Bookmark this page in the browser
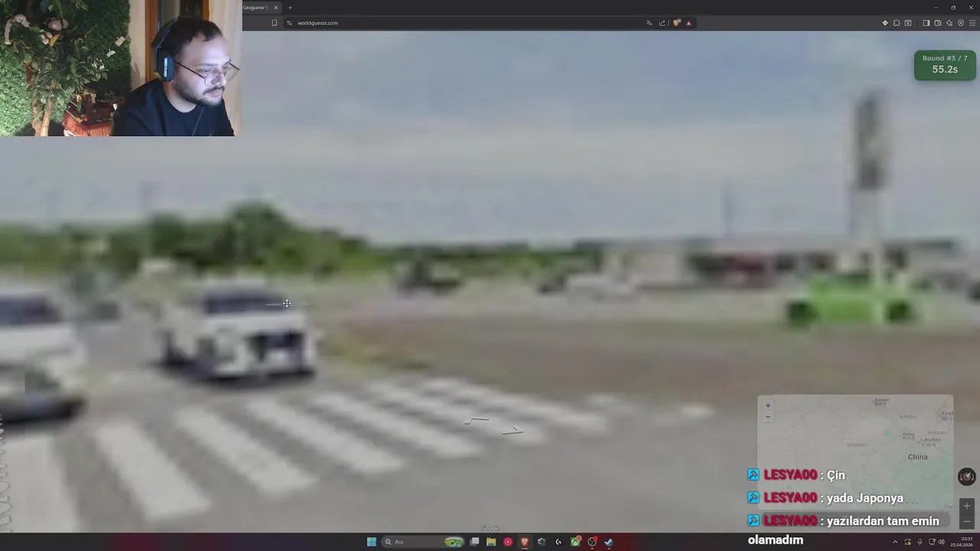 point(274,23)
